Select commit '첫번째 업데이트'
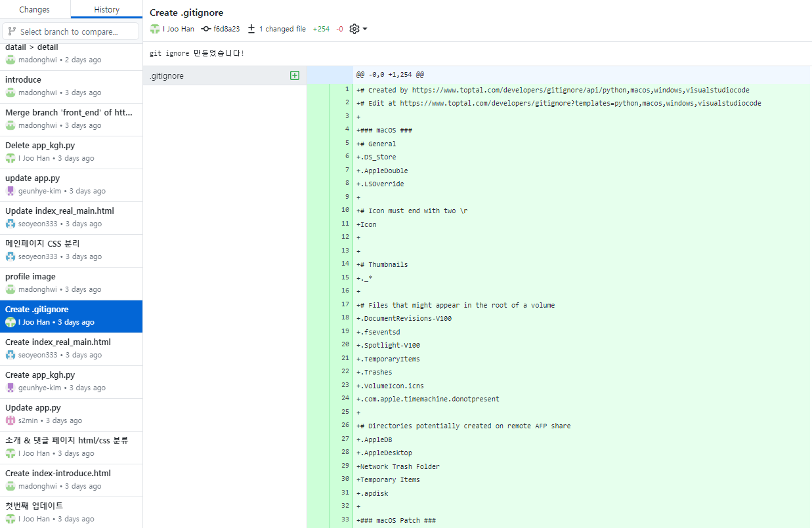Screen dimensions: 812x528 pos(71,512)
